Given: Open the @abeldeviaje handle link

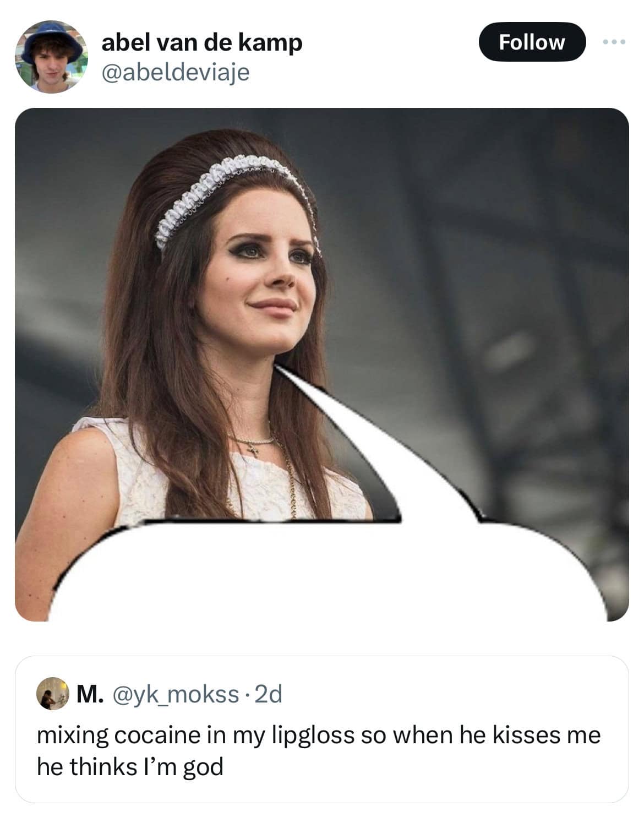Looking at the screenshot, I should pos(175,72).
